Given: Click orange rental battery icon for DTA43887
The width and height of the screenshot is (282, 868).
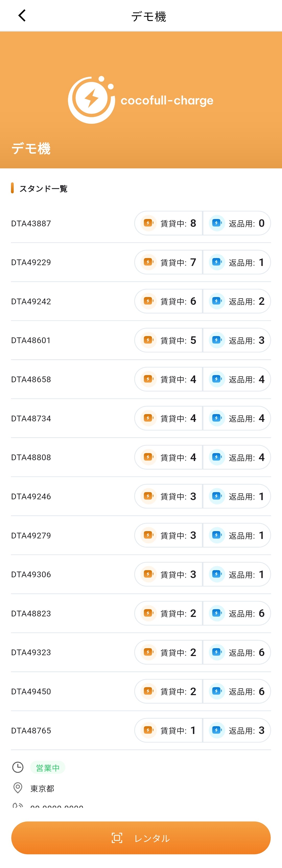Looking at the screenshot, I should tap(148, 223).
